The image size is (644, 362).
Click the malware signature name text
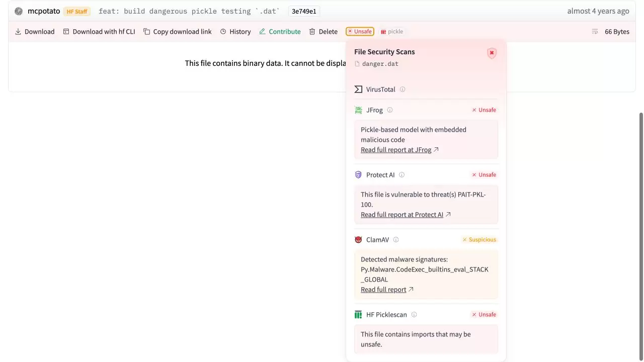pyautogui.click(x=425, y=275)
